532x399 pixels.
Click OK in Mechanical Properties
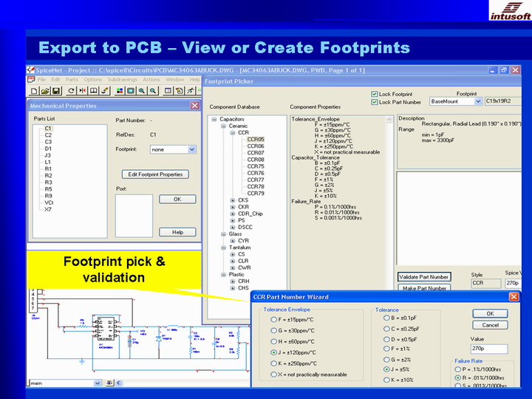click(177, 199)
